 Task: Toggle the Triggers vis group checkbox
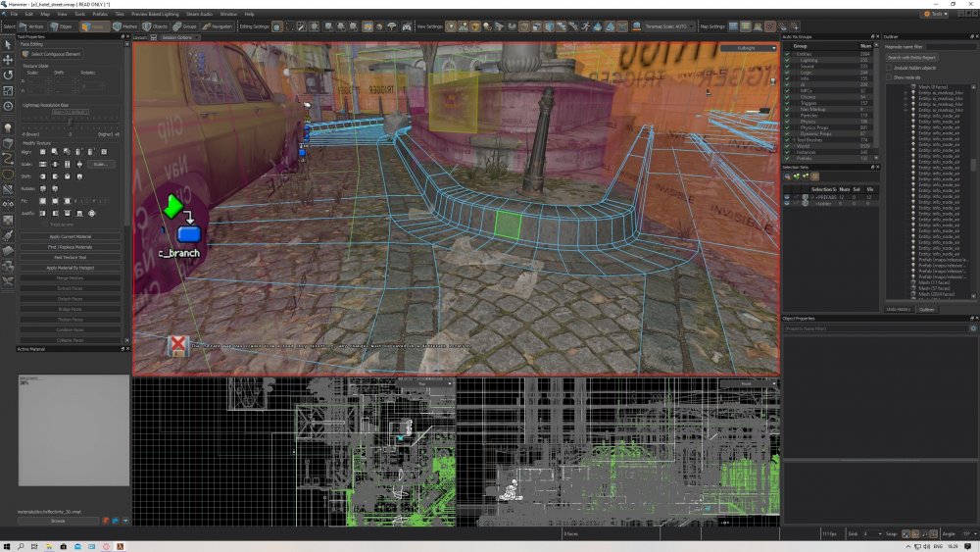click(x=787, y=103)
